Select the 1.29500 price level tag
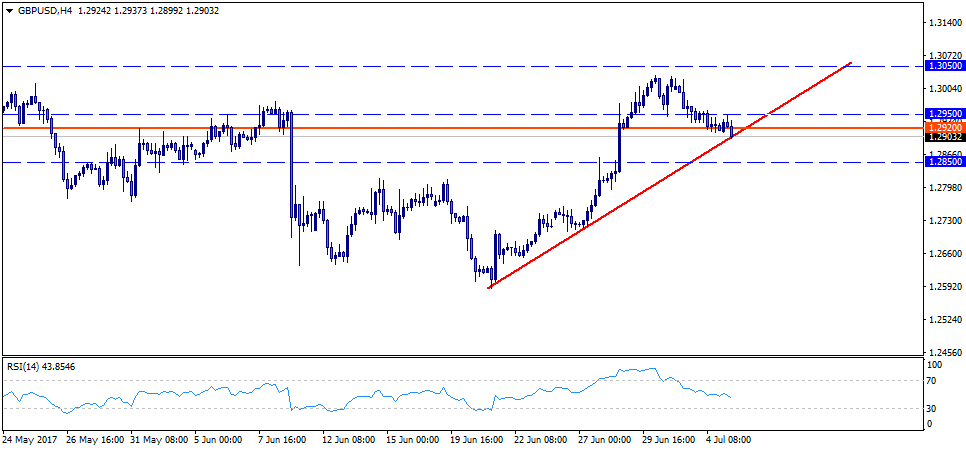The width and height of the screenshot is (966, 451). pyautogui.click(x=944, y=114)
